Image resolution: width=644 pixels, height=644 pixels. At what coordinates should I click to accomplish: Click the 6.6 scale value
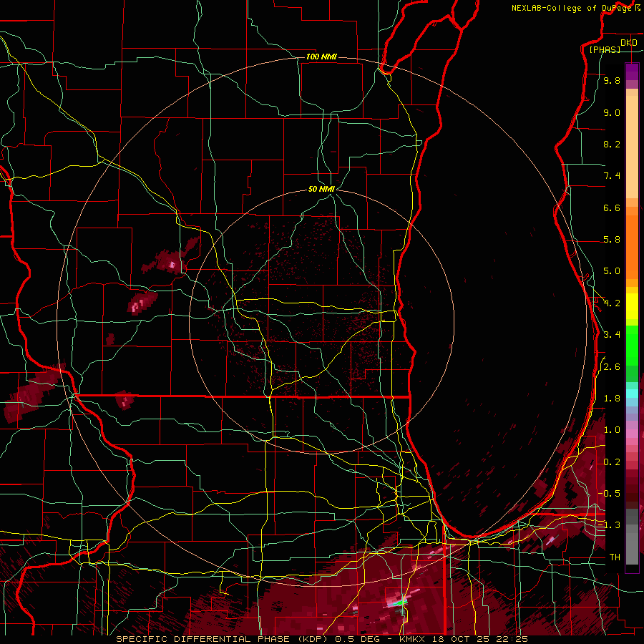point(612,208)
